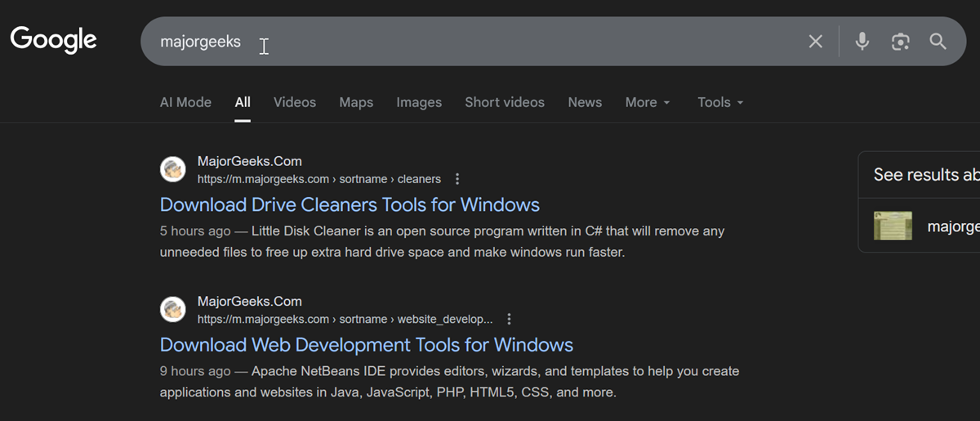Click the Google logo
Image resolution: width=980 pixels, height=421 pixels.
(x=54, y=39)
